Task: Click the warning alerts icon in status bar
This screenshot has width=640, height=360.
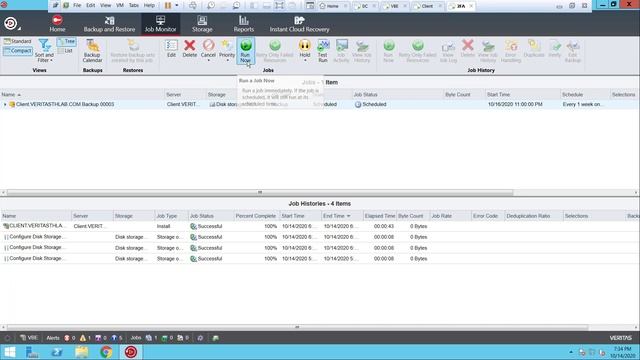Action: tap(83, 338)
